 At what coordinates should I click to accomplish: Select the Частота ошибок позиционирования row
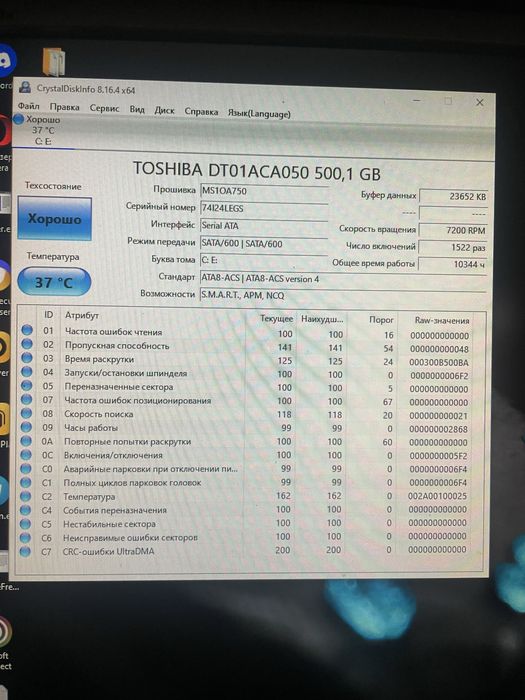click(x=250, y=401)
